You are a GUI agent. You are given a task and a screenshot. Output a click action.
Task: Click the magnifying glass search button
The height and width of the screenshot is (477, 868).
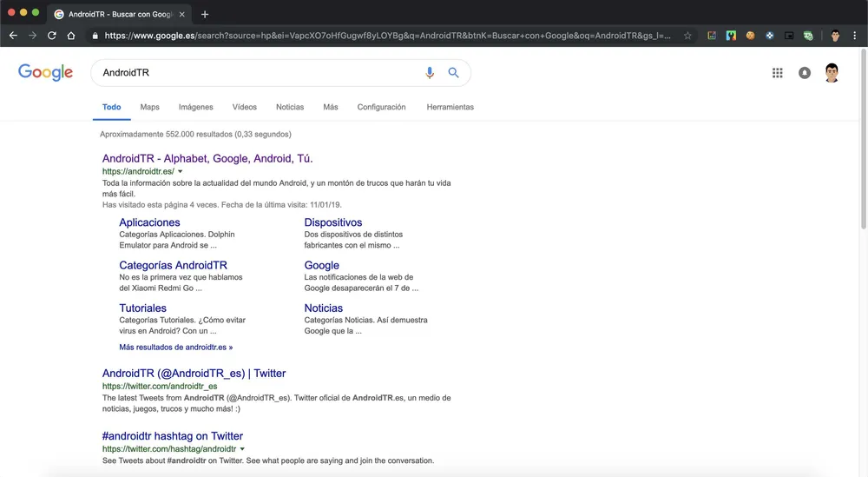pos(453,73)
